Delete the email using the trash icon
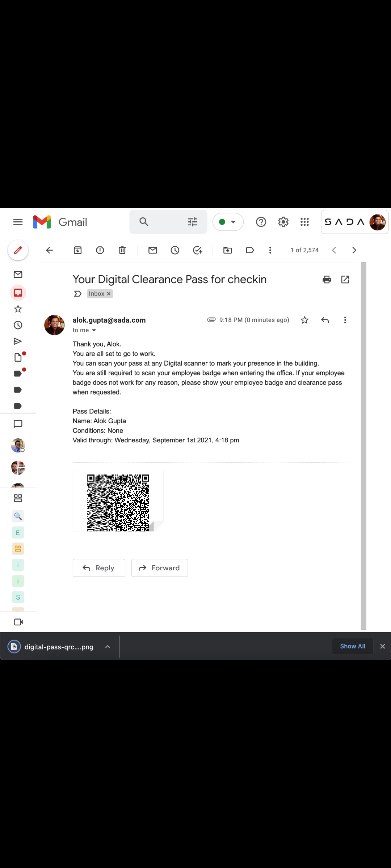 tap(122, 250)
